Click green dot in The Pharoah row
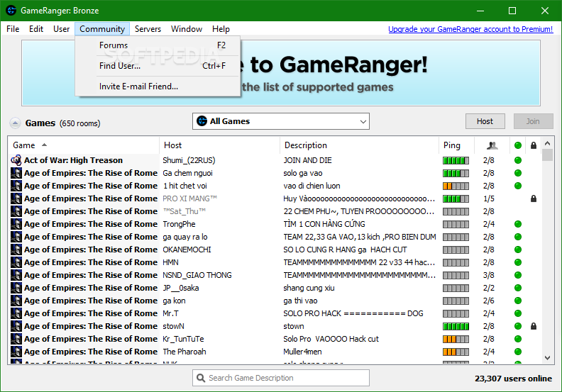This screenshot has height=392, width=562. tap(517, 352)
